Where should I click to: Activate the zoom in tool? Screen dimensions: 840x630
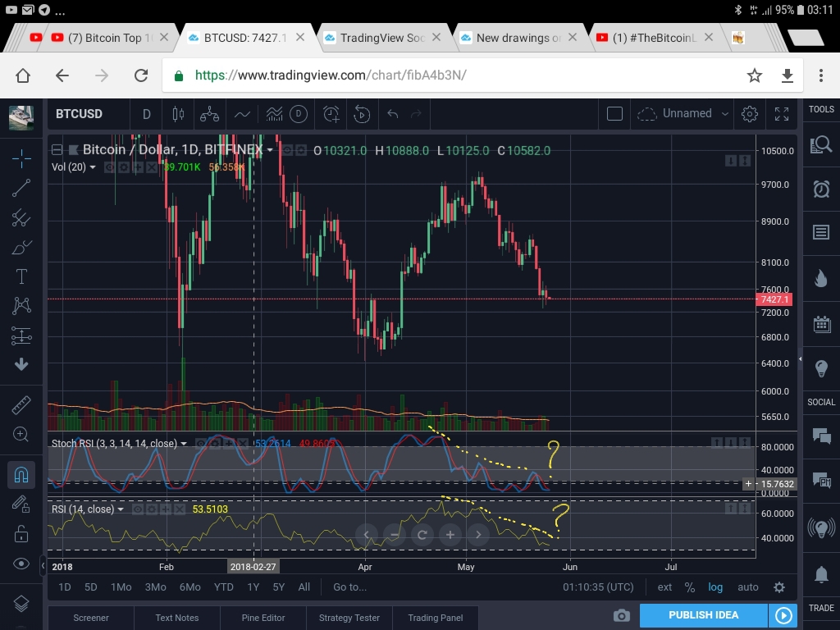tap(21, 434)
